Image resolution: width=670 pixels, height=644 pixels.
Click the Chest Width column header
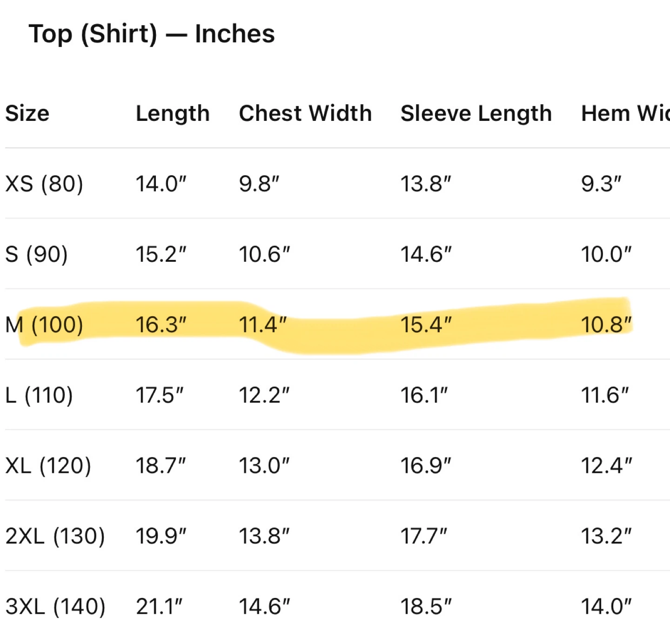(305, 113)
